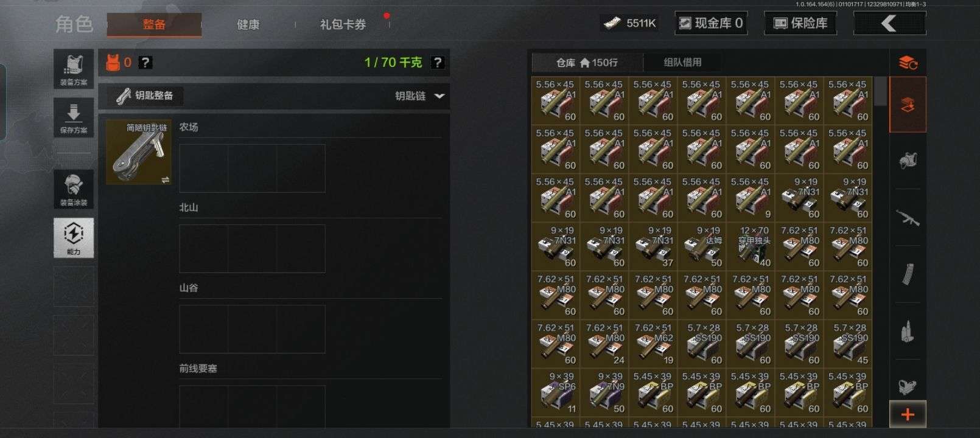
Task: Toggle the swap arrows on 简陋钥匙链
Action: point(165,179)
